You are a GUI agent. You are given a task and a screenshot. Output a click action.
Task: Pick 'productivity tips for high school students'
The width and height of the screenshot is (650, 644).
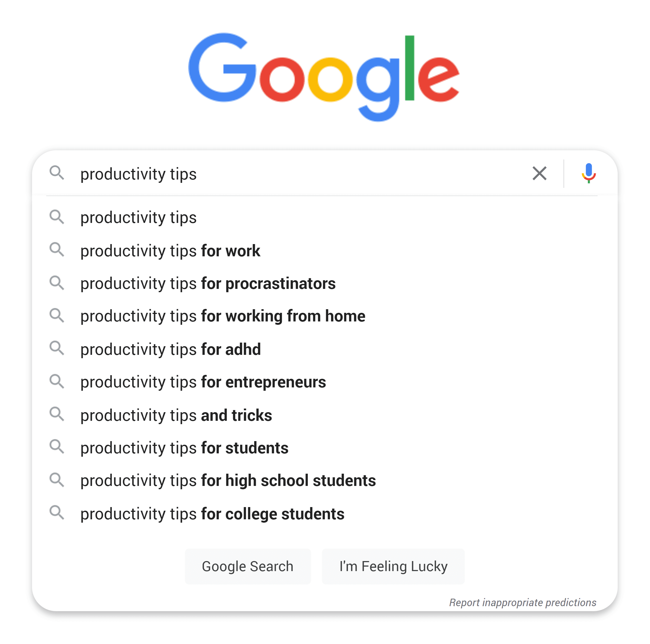(325, 481)
